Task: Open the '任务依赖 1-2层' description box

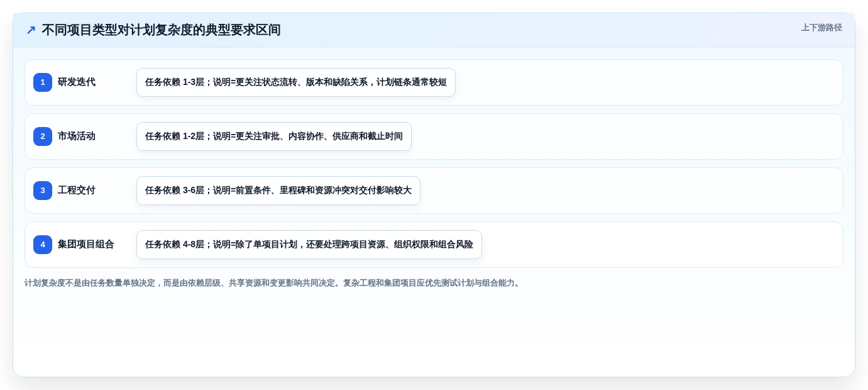Action: coord(274,136)
